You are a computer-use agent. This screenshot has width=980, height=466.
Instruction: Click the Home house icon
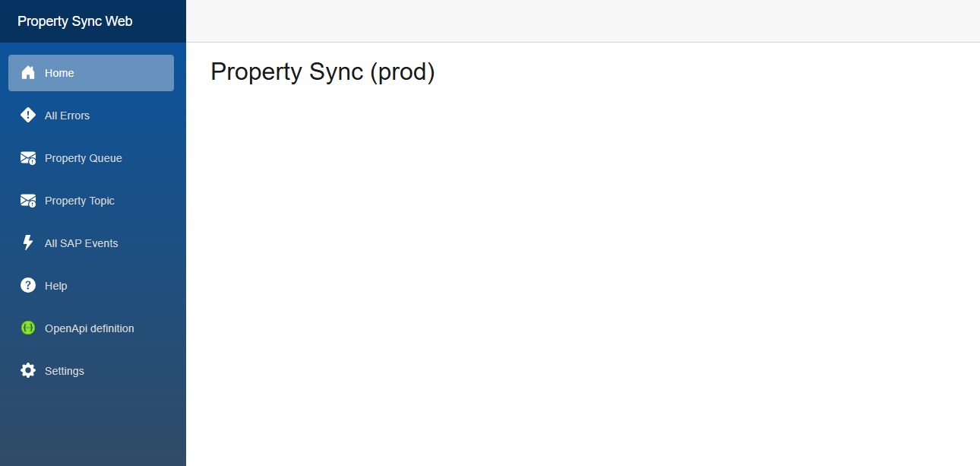(x=28, y=73)
